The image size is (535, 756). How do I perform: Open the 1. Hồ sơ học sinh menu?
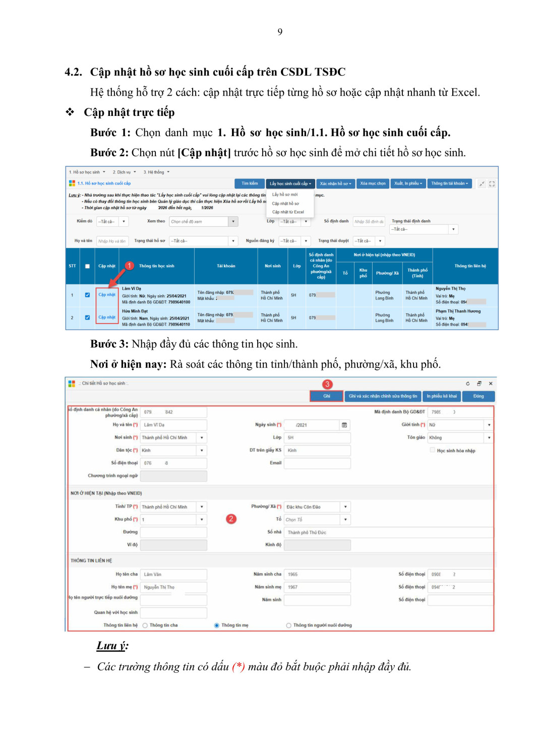click(x=87, y=172)
